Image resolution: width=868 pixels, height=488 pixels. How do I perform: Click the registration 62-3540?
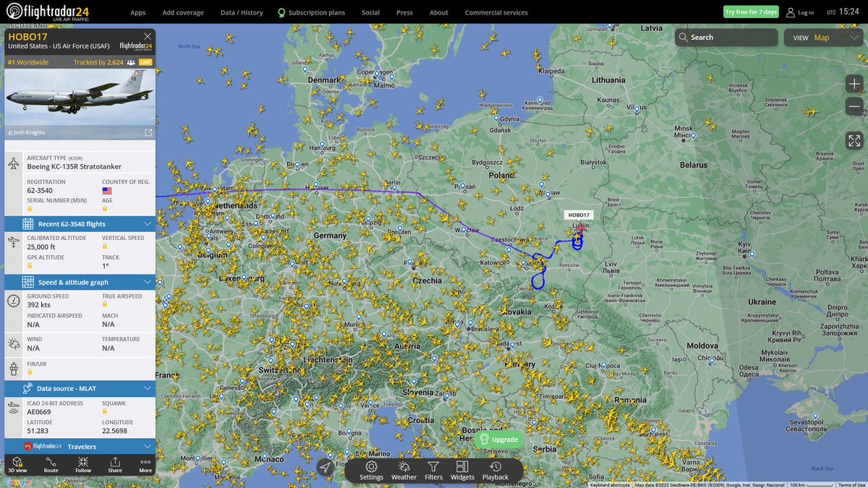[40, 191]
